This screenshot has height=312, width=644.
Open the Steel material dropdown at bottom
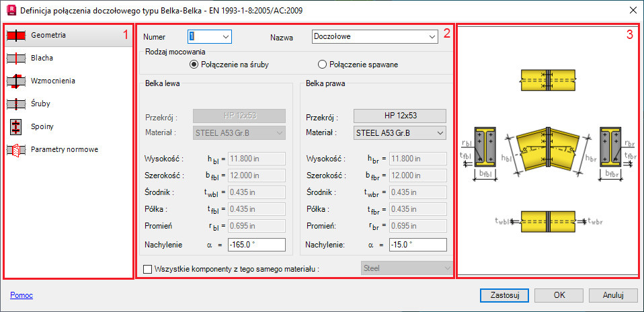click(407, 268)
